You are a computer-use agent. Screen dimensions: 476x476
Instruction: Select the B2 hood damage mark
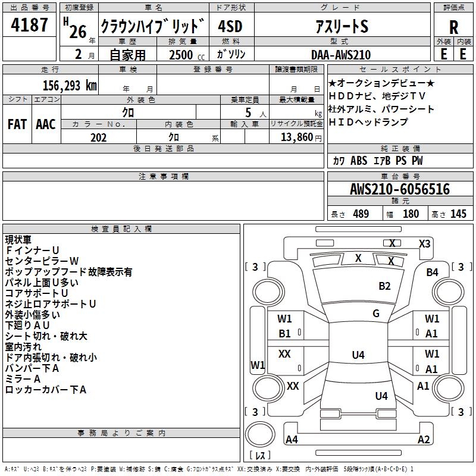tap(384, 286)
